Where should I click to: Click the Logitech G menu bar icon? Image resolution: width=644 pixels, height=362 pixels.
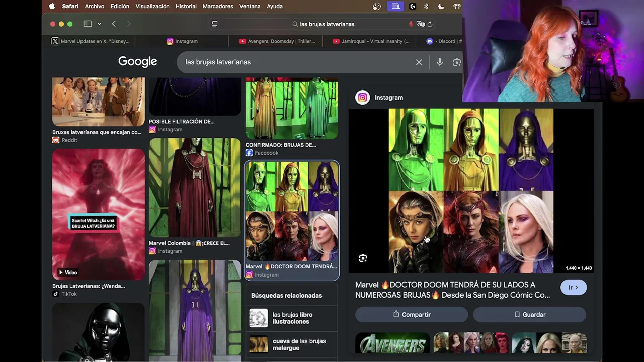coord(413,6)
